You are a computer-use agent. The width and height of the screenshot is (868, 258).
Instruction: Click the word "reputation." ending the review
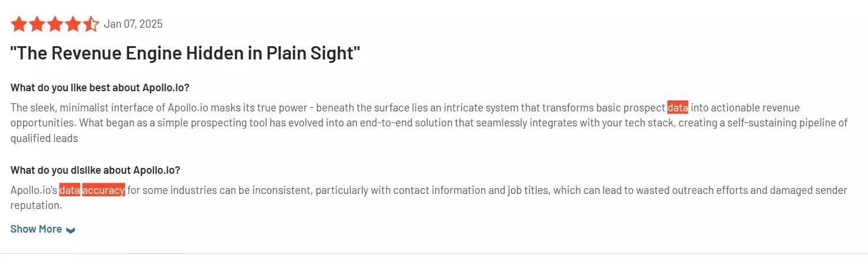coord(36,205)
